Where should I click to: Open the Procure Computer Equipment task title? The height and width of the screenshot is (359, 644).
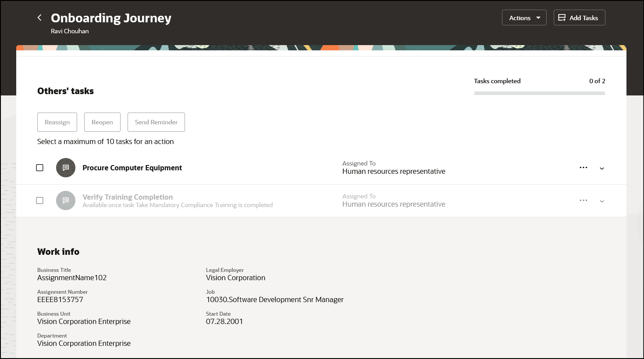tap(132, 168)
